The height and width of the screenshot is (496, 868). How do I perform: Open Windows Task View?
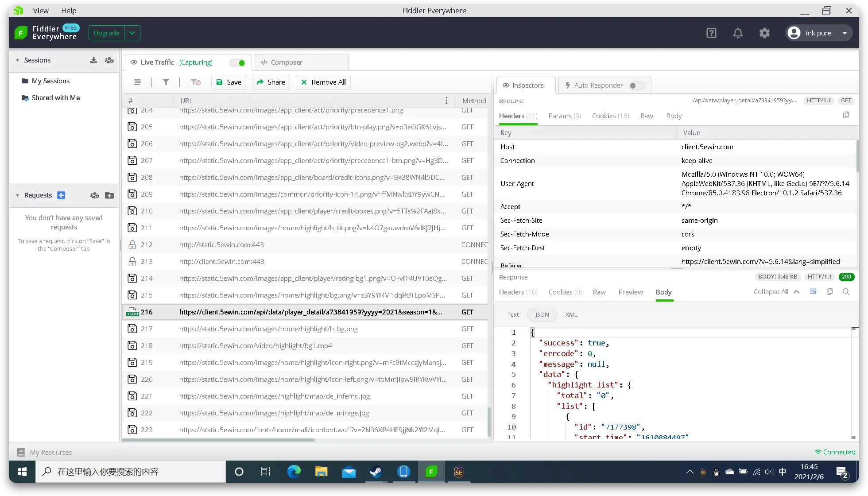[x=266, y=472]
